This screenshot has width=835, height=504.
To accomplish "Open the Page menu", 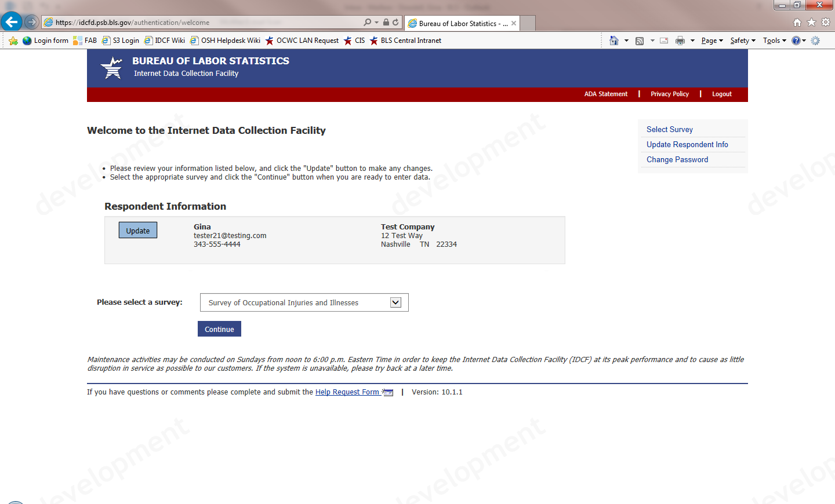I will pyautogui.click(x=712, y=41).
